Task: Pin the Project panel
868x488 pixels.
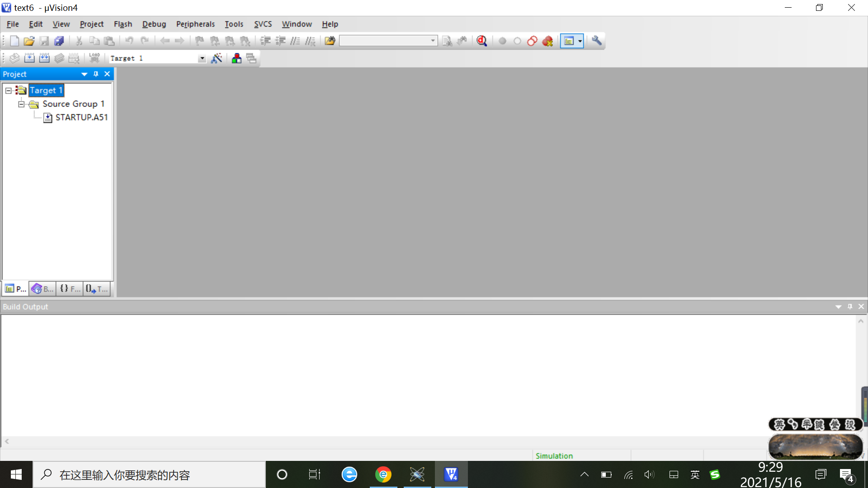Action: (96, 74)
